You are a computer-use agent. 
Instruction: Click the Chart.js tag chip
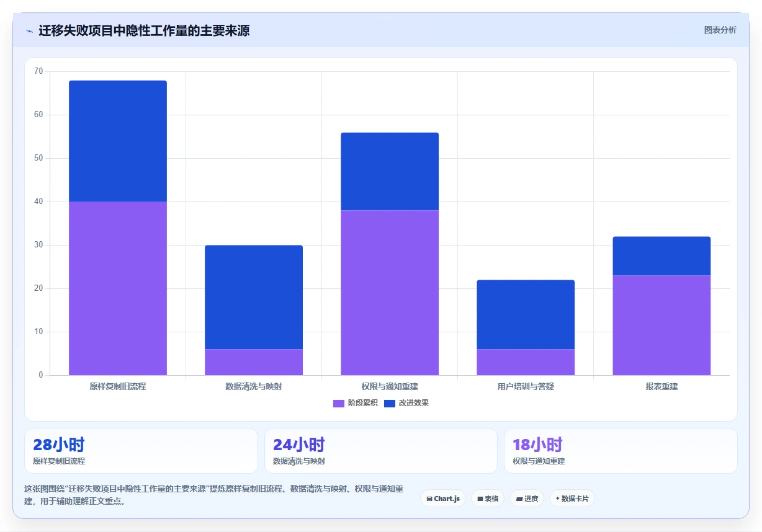click(443, 499)
